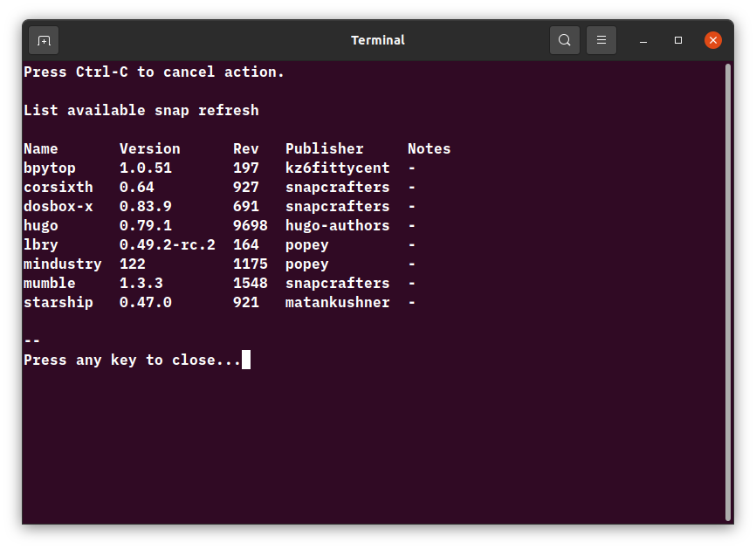Click revision '9698'

click(x=251, y=225)
